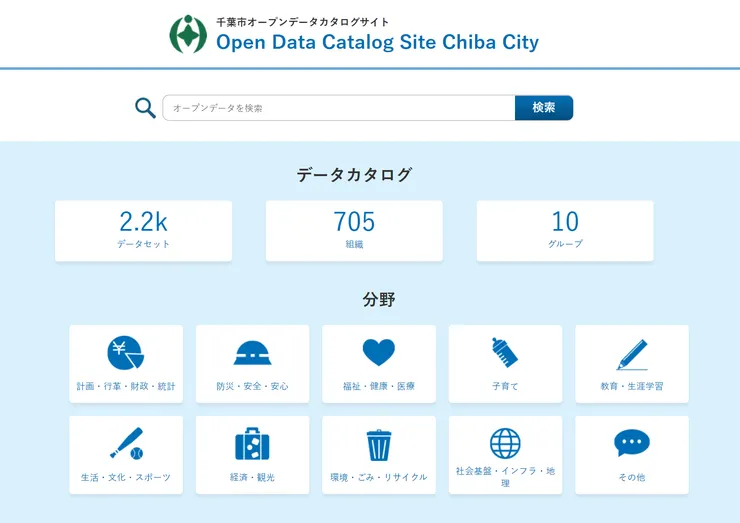Open the Open Data Catalog Site Chiba City title link
740x523 pixels.
[377, 42]
